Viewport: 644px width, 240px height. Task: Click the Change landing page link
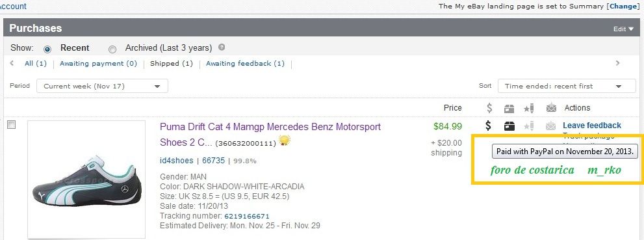point(624,6)
